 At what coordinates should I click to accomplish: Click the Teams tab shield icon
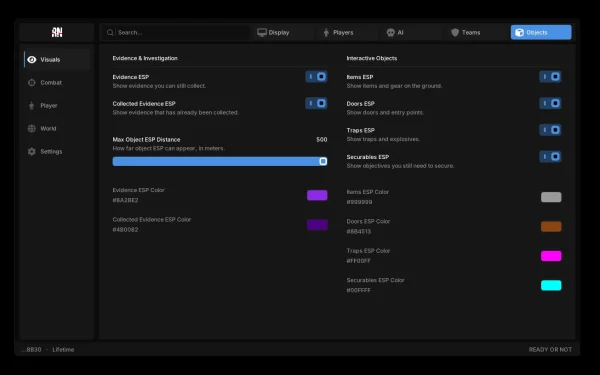pyautogui.click(x=455, y=33)
